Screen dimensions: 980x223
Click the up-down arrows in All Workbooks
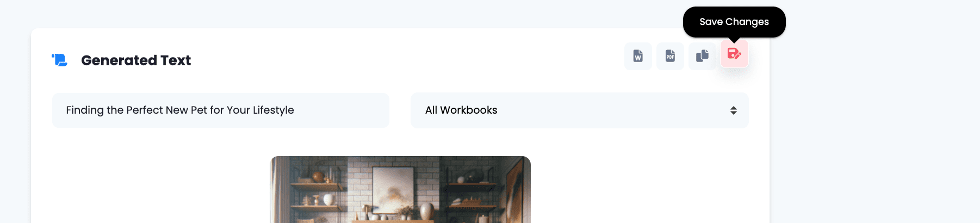pos(733,110)
